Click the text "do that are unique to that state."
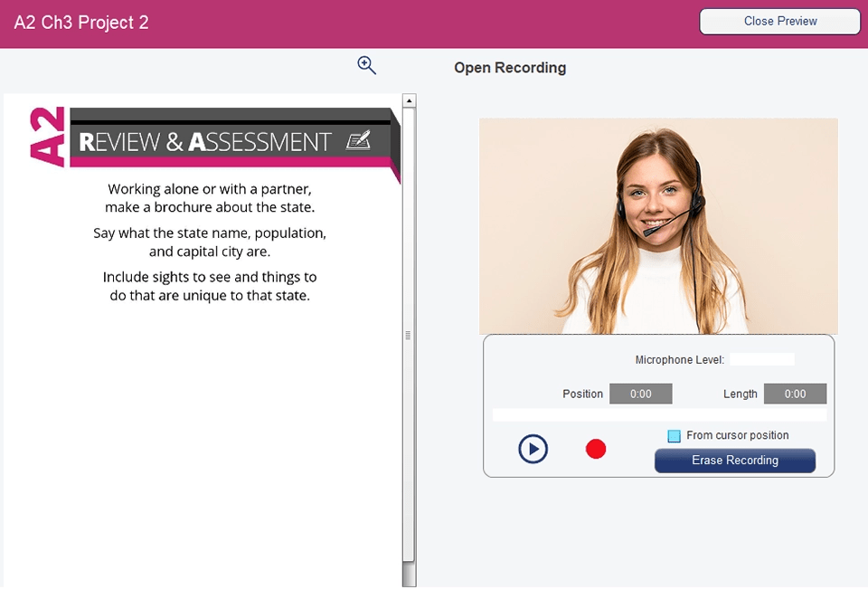 210,295
